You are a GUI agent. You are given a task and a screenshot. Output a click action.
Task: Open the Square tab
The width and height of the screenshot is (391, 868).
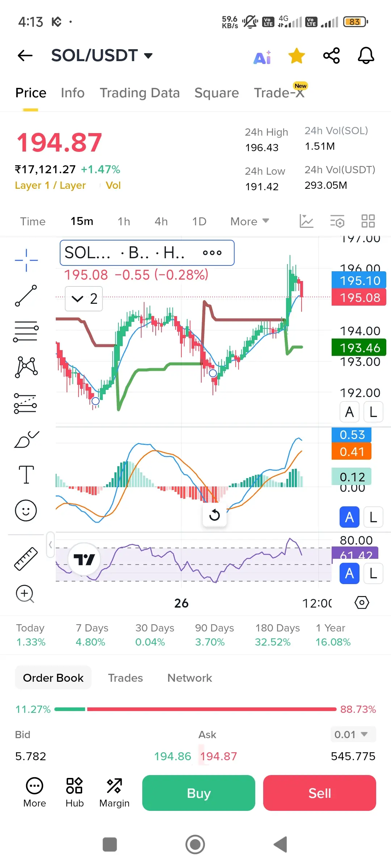(x=216, y=93)
